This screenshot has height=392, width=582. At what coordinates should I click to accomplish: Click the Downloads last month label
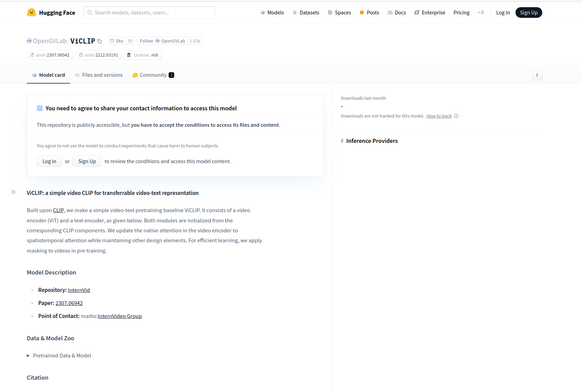363,98
